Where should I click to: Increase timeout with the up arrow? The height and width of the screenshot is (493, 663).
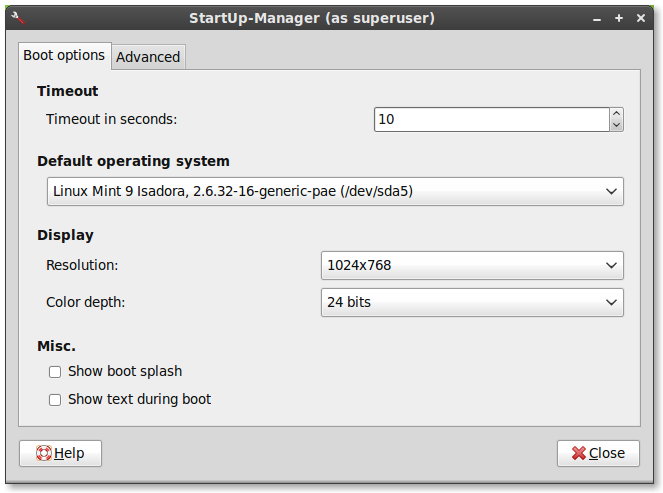coord(616,113)
